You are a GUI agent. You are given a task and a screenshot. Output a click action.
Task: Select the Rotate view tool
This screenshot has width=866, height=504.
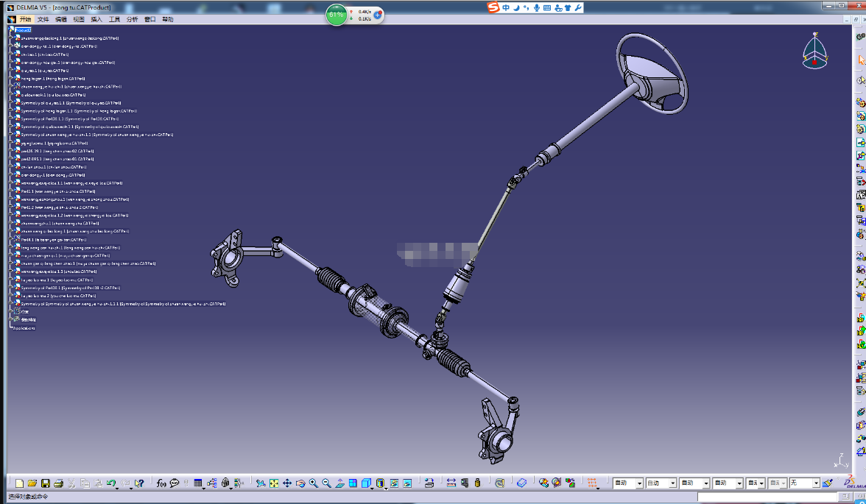point(300,483)
